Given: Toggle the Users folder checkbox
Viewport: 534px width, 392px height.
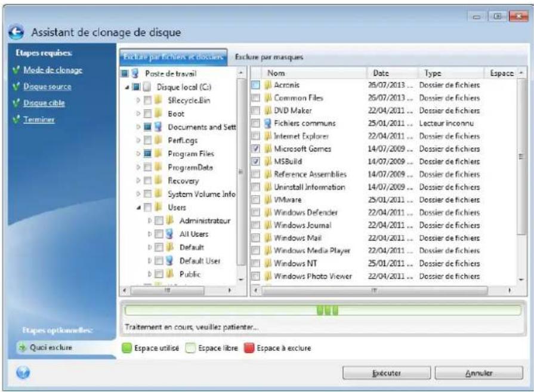Looking at the screenshot, I should pos(147,207).
